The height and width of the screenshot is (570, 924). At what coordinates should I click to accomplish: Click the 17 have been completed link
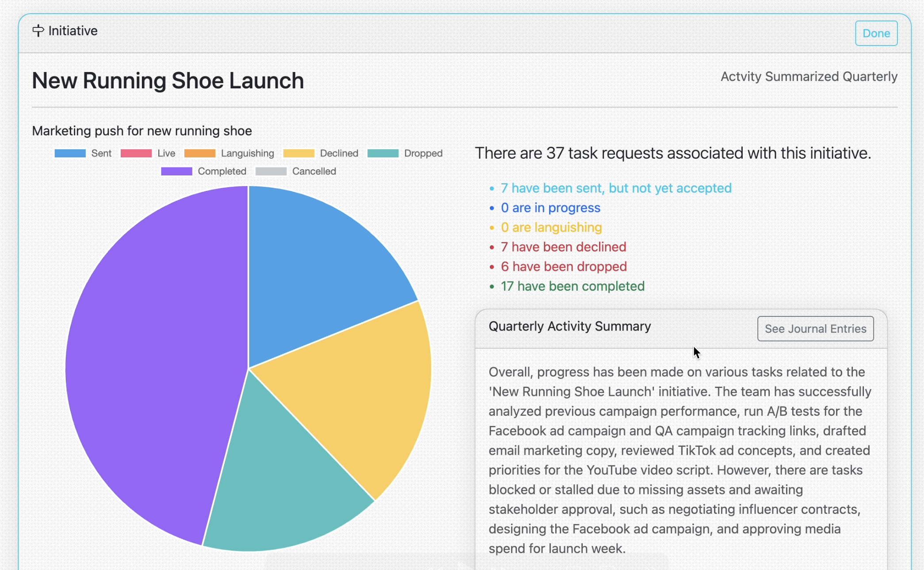[x=573, y=286]
